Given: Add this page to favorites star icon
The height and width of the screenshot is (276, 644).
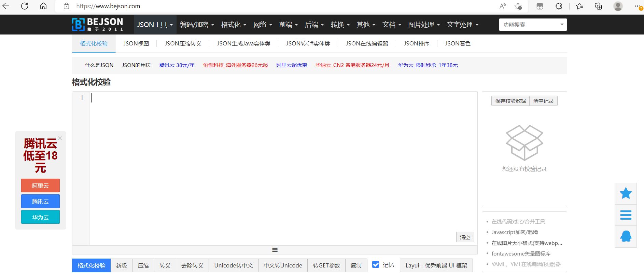Looking at the screenshot, I should [518, 6].
